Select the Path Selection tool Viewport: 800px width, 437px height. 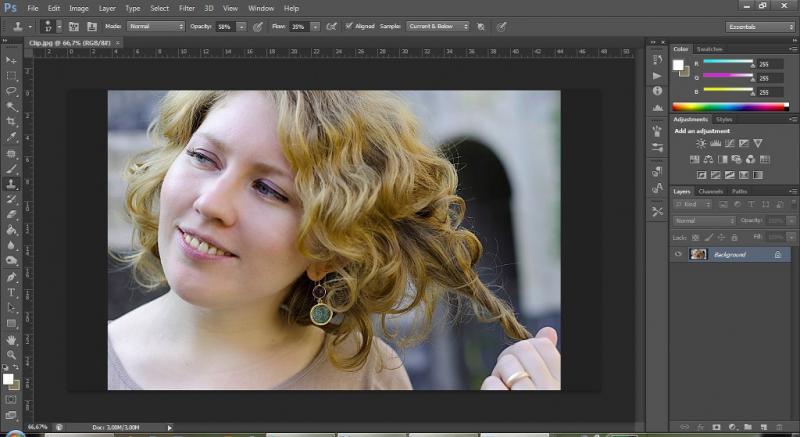click(11, 307)
